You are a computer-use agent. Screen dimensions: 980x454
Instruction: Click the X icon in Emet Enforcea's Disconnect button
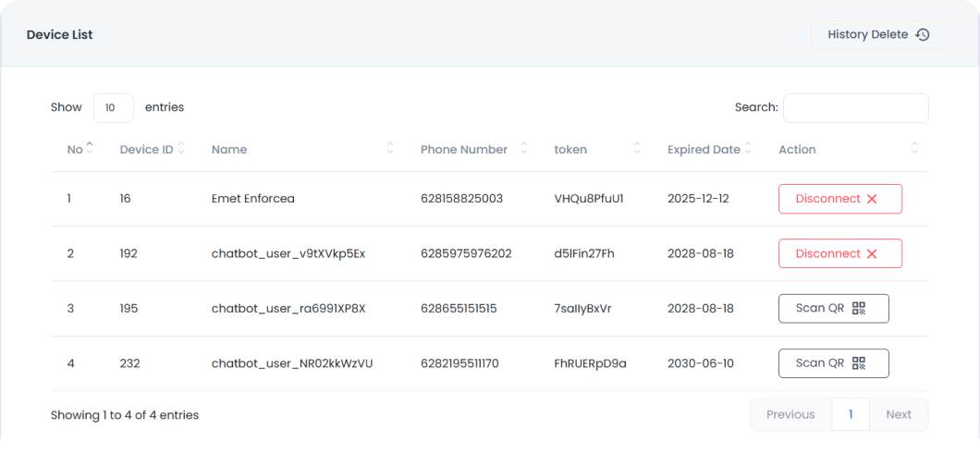872,199
